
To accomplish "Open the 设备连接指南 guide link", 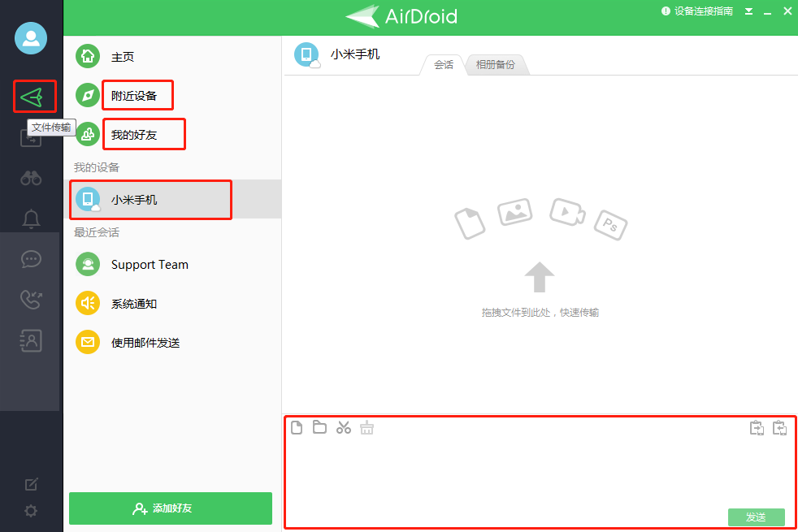I will click(697, 11).
